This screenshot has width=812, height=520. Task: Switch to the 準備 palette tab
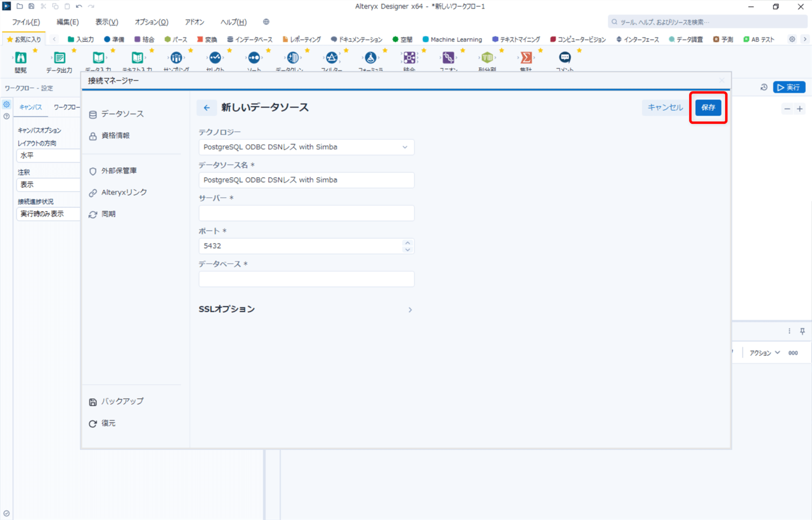(x=114, y=39)
